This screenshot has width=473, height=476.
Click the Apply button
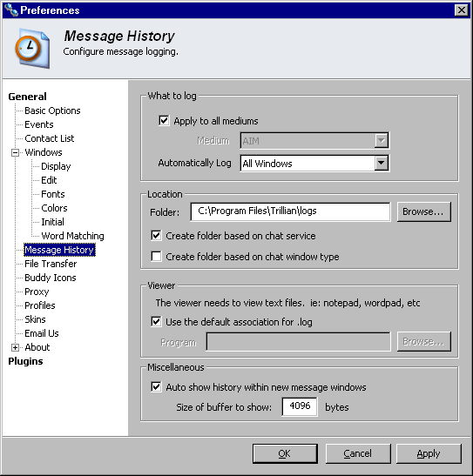pos(429,453)
